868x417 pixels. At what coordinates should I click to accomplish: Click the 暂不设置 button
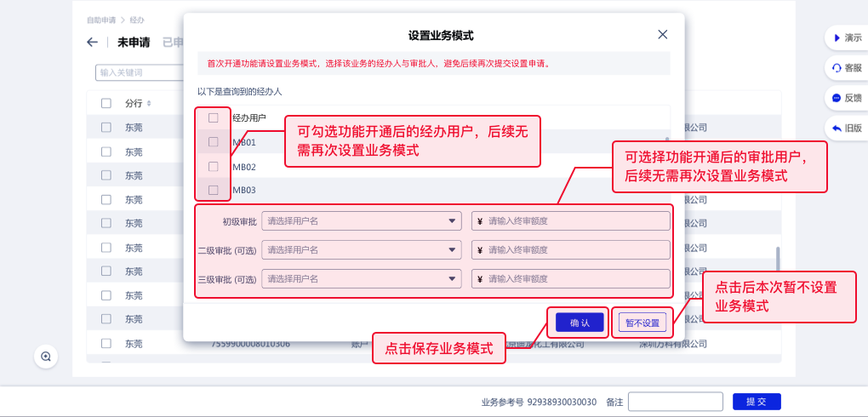(x=642, y=323)
